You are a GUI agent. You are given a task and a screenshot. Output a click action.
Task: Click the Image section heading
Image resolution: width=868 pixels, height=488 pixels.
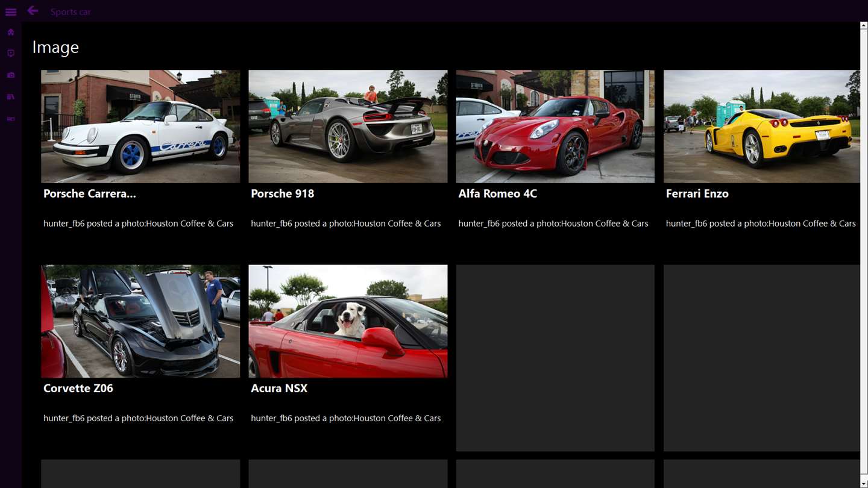click(x=55, y=47)
